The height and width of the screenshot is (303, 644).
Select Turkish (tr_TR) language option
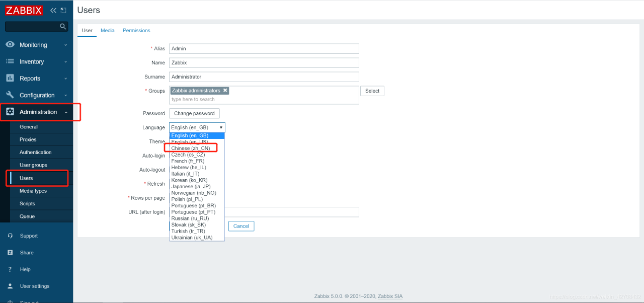tap(197, 231)
